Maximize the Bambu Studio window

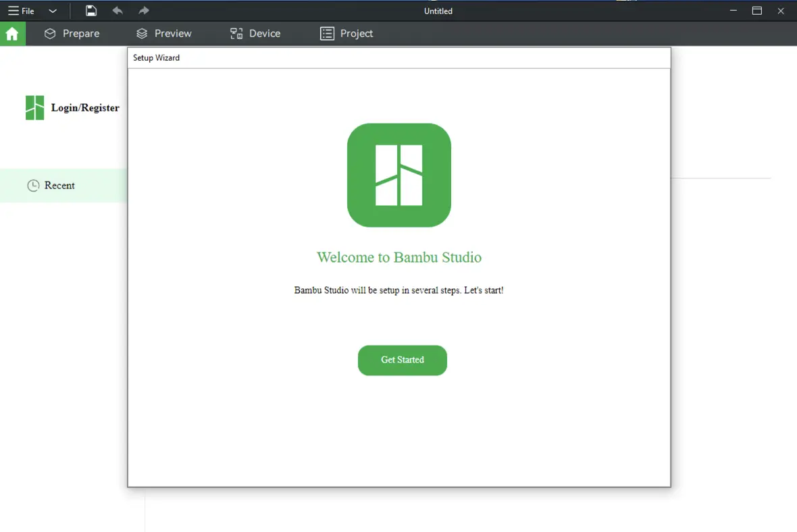(x=757, y=11)
